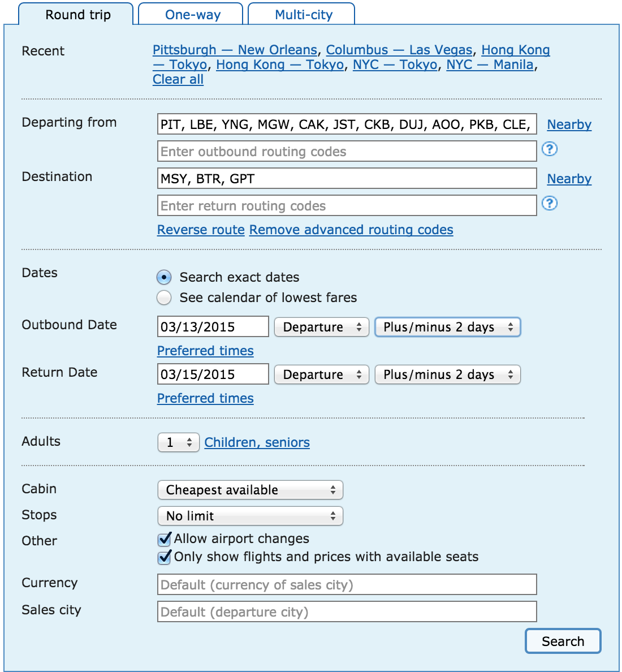Open outbound Plus/minus 2 days dropdown
Viewport: 622px width, 672px height.
click(x=448, y=327)
